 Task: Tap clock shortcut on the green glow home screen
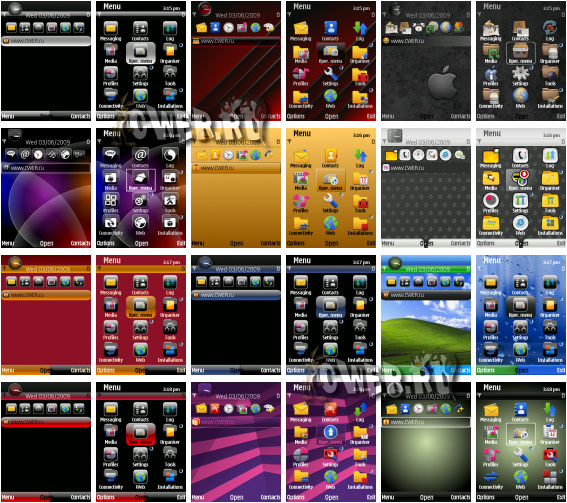tap(418, 409)
